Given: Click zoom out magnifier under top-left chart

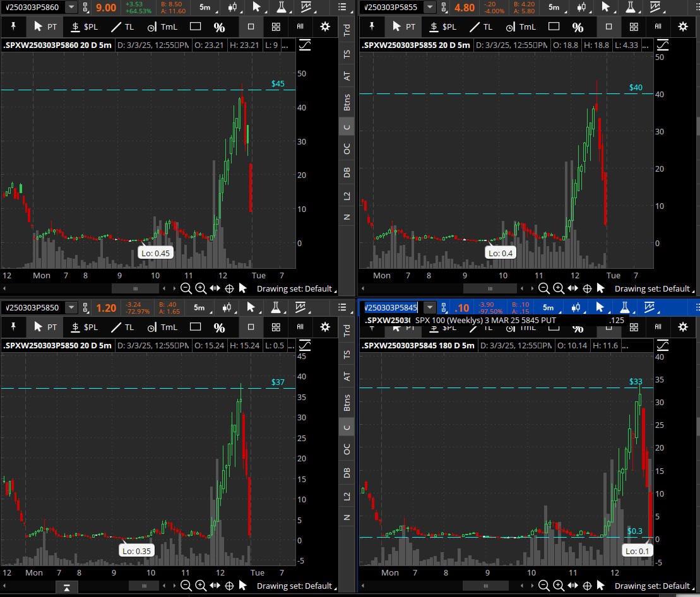Looking at the screenshot, I should point(186,288).
